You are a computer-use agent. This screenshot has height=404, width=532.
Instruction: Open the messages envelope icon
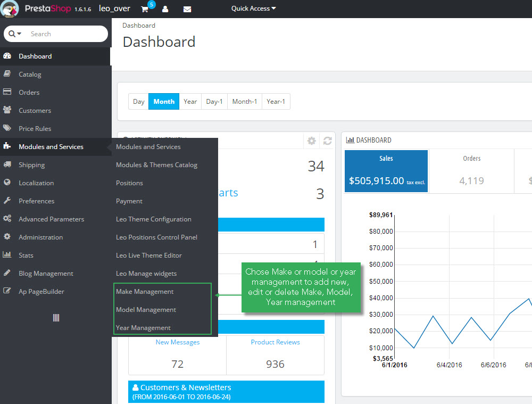[x=187, y=9]
